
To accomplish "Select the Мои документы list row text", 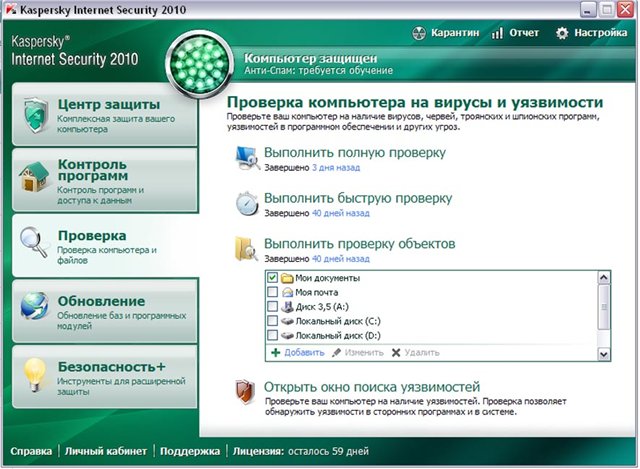I will pyautogui.click(x=327, y=278).
